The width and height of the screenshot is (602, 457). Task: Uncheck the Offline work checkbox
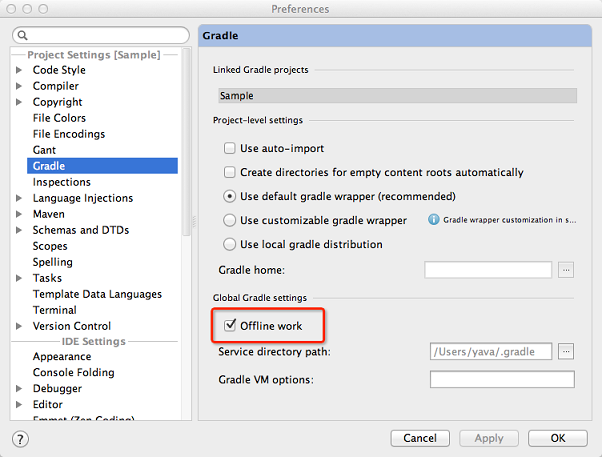(230, 326)
